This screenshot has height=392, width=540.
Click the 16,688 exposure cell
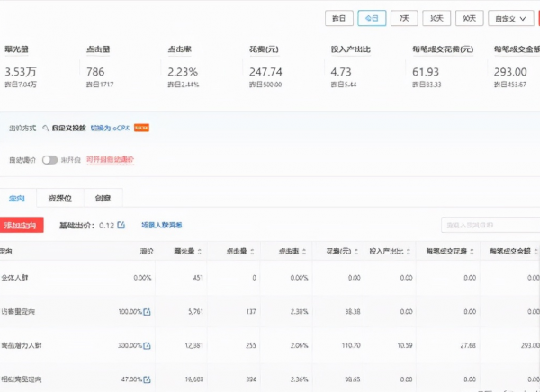click(x=193, y=379)
